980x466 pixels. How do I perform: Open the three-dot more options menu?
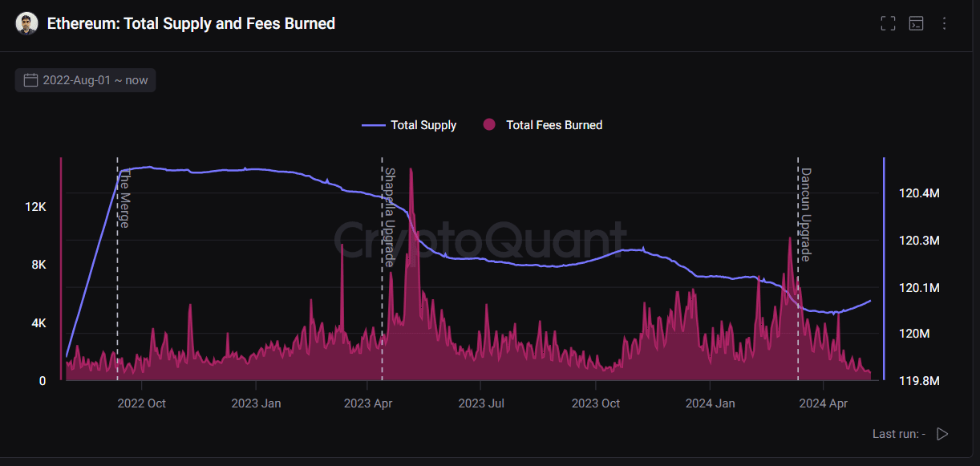pyautogui.click(x=944, y=23)
